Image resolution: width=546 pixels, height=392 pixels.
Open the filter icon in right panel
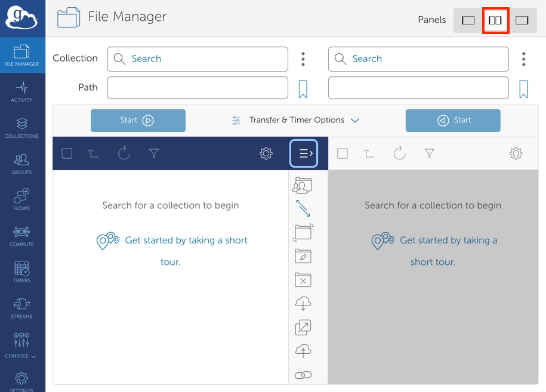tap(429, 153)
